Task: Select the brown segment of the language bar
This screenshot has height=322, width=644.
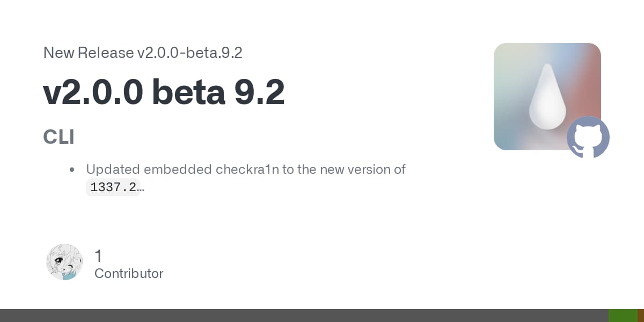Action: [641, 316]
